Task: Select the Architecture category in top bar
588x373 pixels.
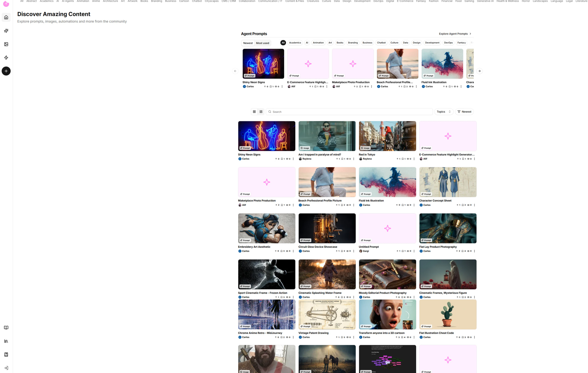Action: pyautogui.click(x=110, y=1)
